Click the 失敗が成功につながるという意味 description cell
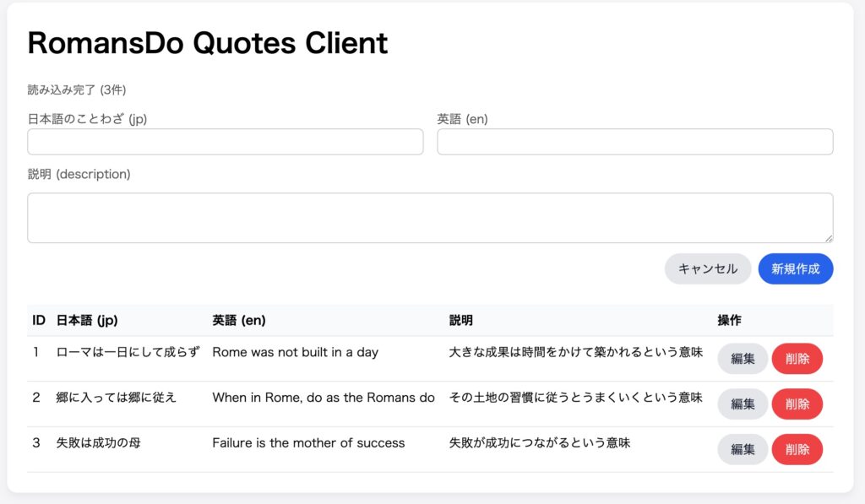The height and width of the screenshot is (504, 865). click(540, 442)
